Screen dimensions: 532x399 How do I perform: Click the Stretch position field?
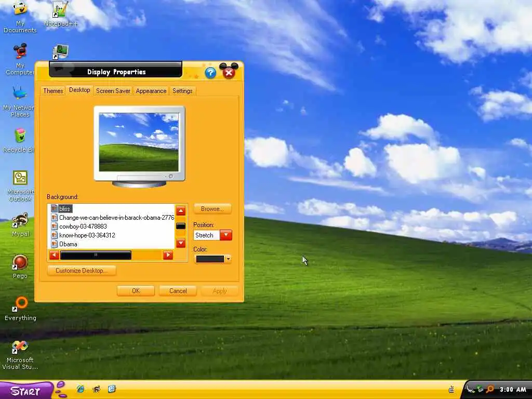coord(207,235)
